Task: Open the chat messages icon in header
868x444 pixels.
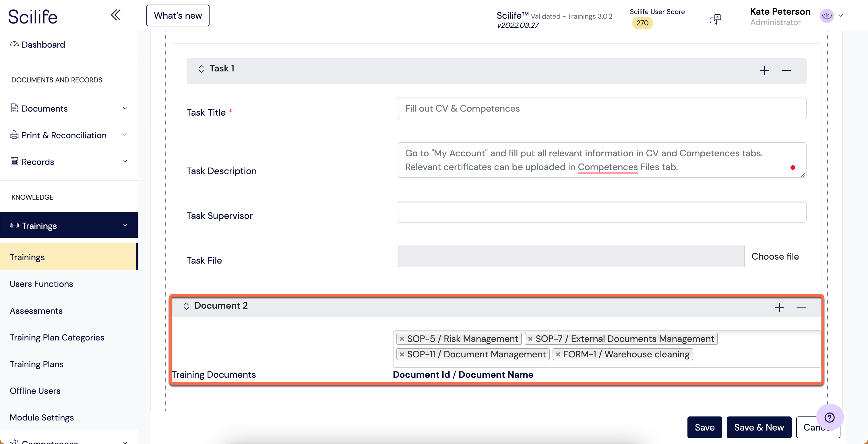Action: tap(715, 19)
